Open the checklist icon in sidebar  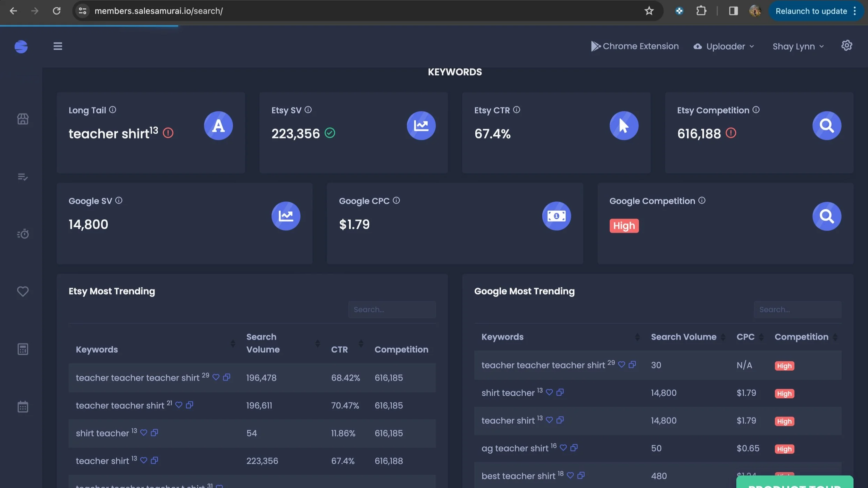23,177
